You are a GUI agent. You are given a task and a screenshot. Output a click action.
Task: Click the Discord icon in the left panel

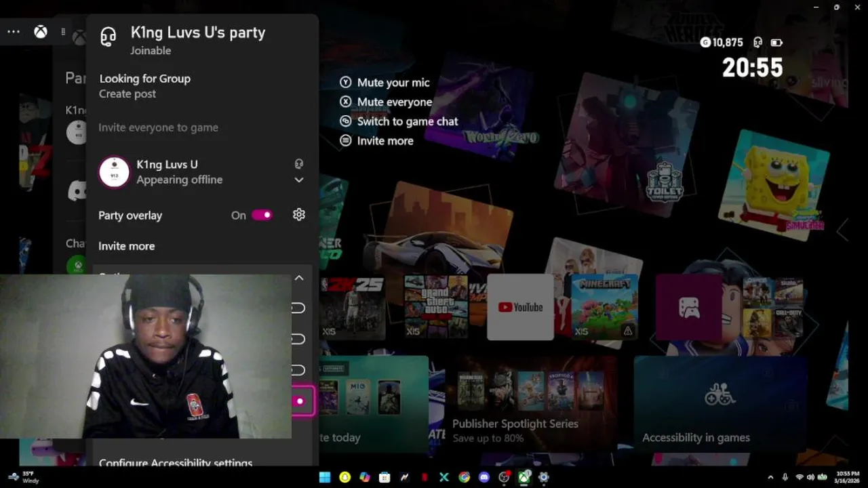[x=77, y=191]
